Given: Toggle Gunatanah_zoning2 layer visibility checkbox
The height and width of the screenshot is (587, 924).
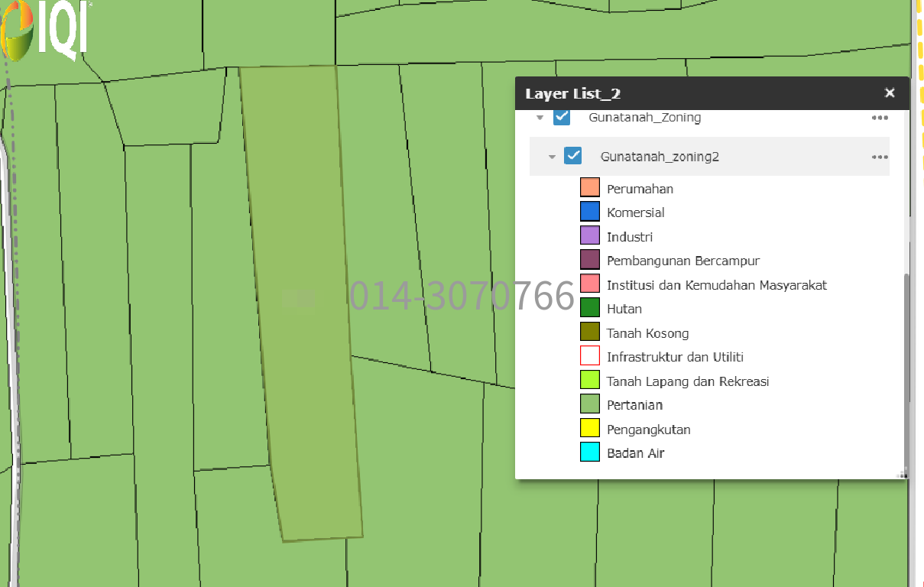Looking at the screenshot, I should [x=573, y=156].
